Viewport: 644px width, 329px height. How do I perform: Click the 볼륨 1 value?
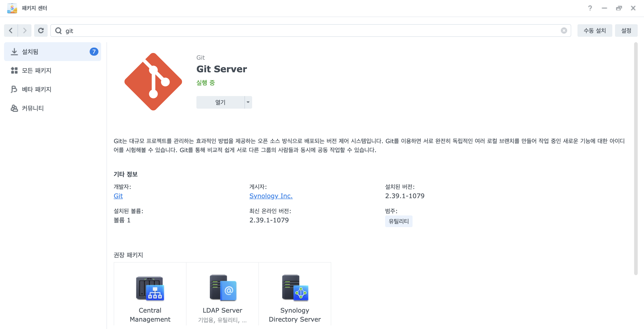pos(122,220)
